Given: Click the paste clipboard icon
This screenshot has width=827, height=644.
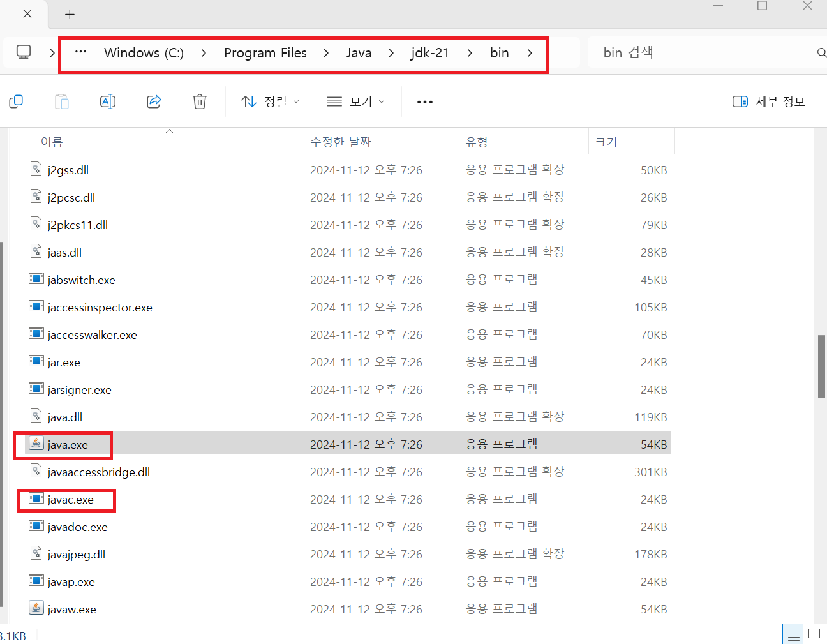Looking at the screenshot, I should pyautogui.click(x=62, y=101).
